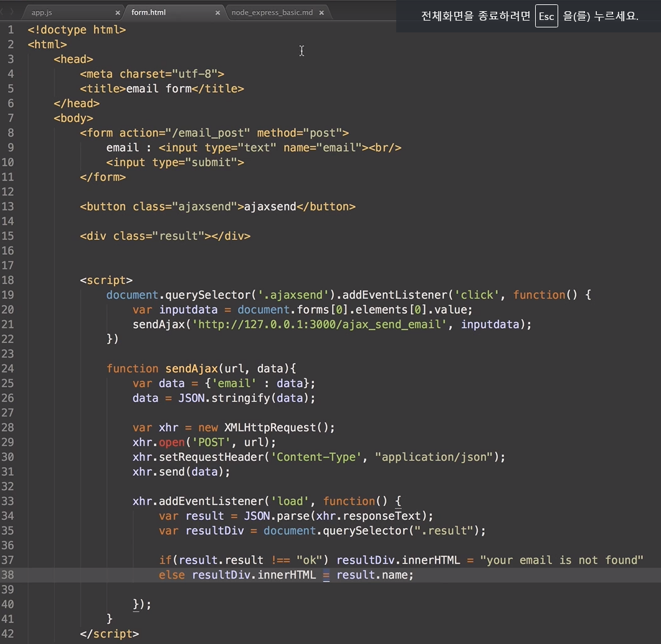Click the "application/json" string
This screenshot has width=661, height=644.
click(434, 457)
